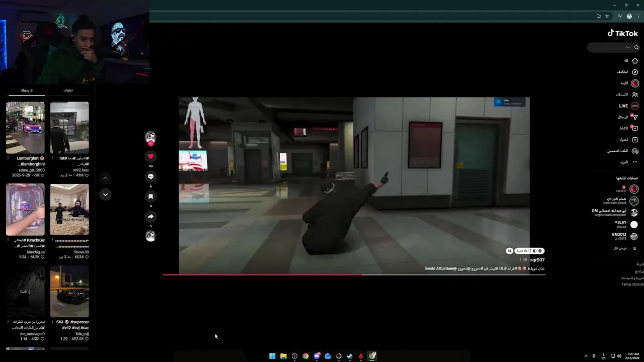Click the volume speaker tray icon

619,356
